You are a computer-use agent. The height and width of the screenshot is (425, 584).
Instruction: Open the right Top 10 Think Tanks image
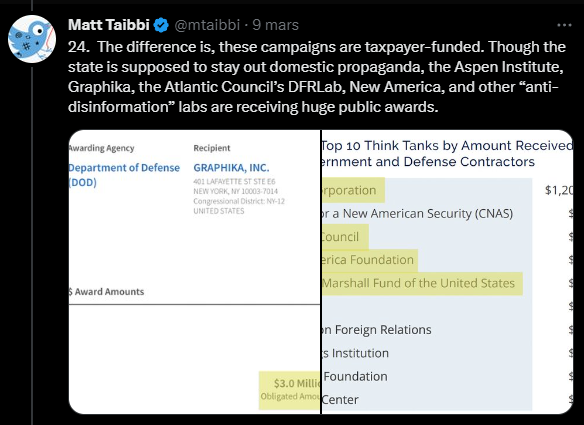447,272
